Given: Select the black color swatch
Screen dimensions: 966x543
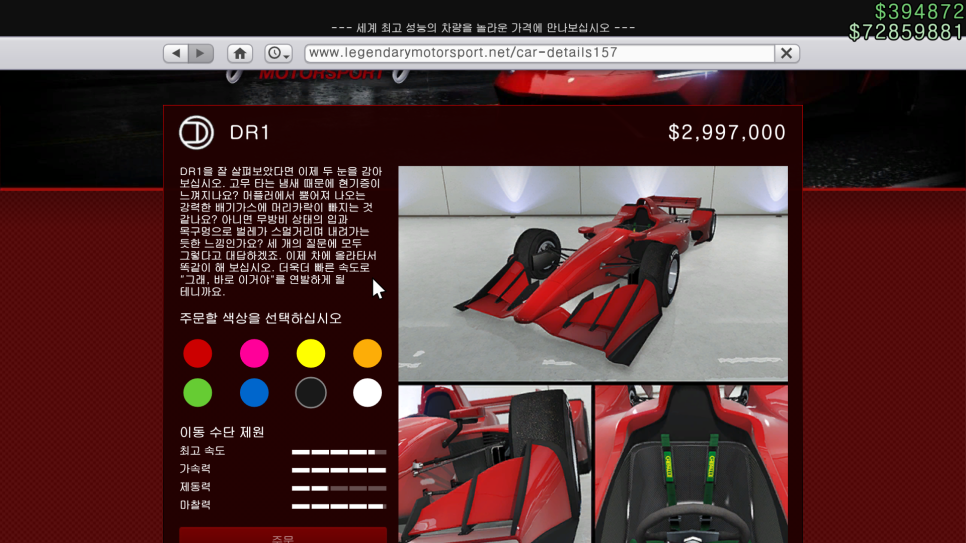Looking at the screenshot, I should coord(310,393).
